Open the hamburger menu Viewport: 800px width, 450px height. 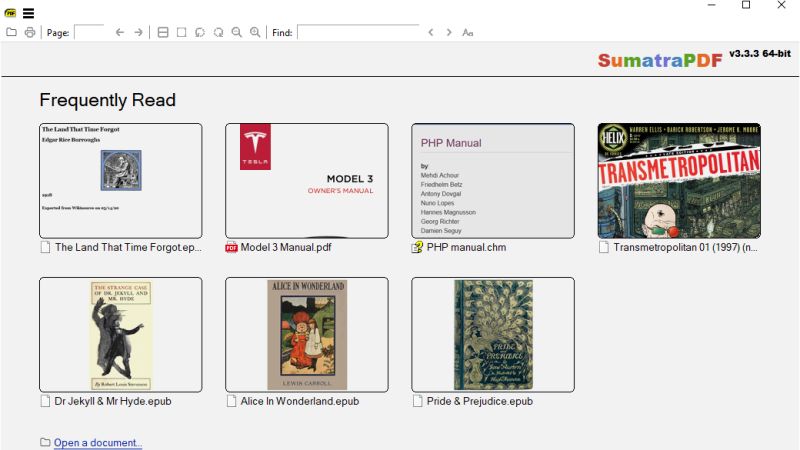tap(29, 13)
